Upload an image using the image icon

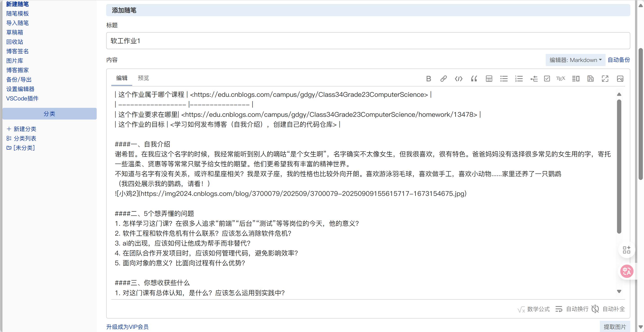click(x=620, y=79)
